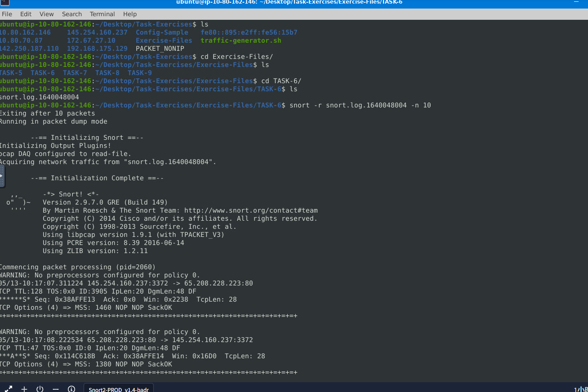
Task: Open the Edit menu
Action: [x=26, y=14]
